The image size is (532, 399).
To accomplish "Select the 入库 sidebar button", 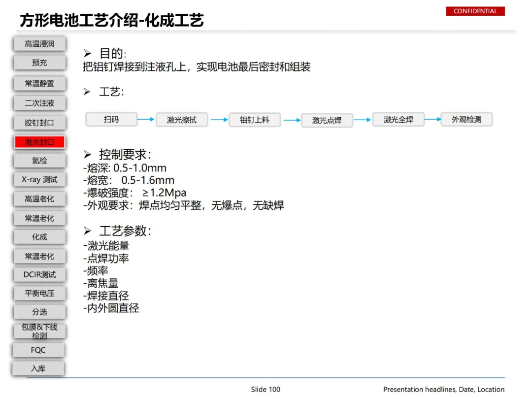I will point(38,368).
